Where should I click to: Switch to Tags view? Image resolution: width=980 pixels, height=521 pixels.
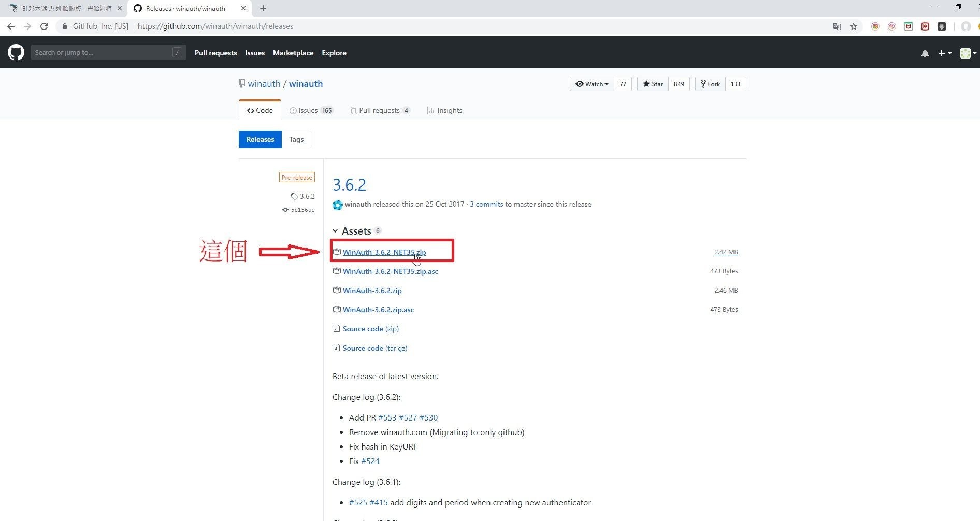point(296,139)
